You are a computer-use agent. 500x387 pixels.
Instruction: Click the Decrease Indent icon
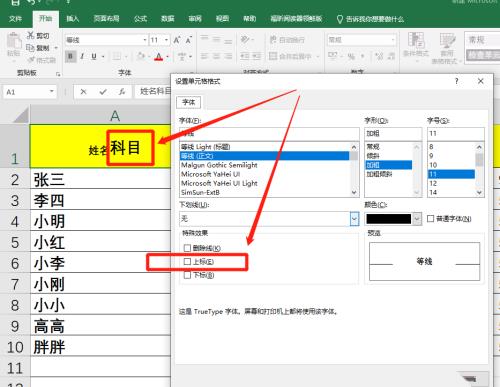point(245,56)
